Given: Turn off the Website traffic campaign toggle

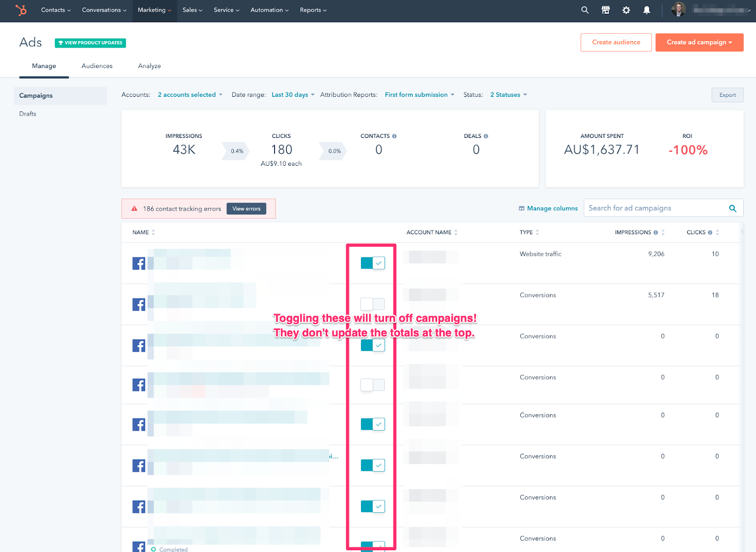Looking at the screenshot, I should click(372, 263).
